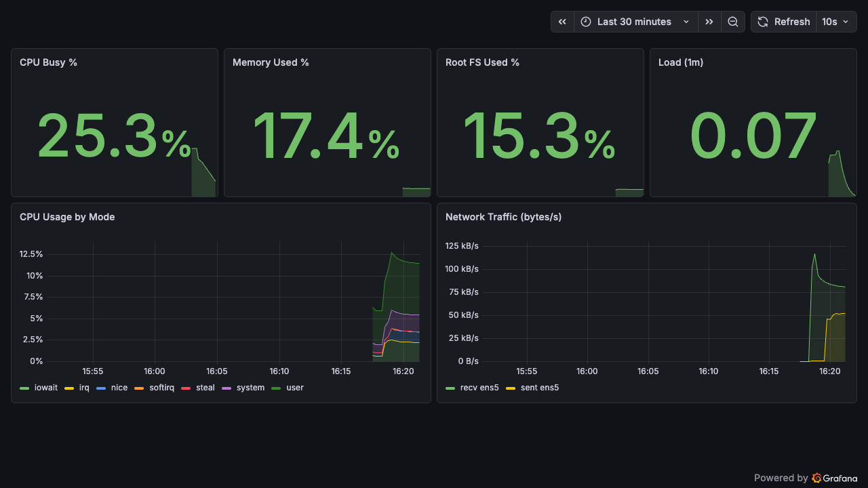This screenshot has width=868, height=488.
Task: Shift time range backward with double-left arrows
Action: click(562, 22)
